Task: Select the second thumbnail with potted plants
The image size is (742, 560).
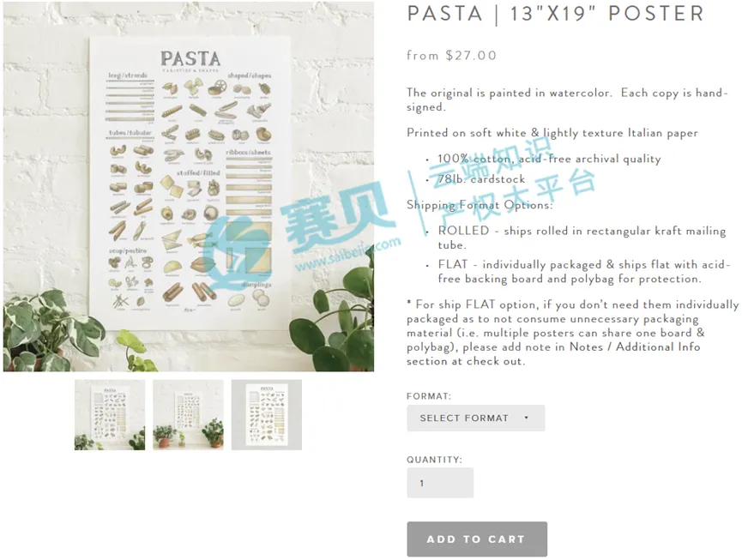Action: pos(188,415)
